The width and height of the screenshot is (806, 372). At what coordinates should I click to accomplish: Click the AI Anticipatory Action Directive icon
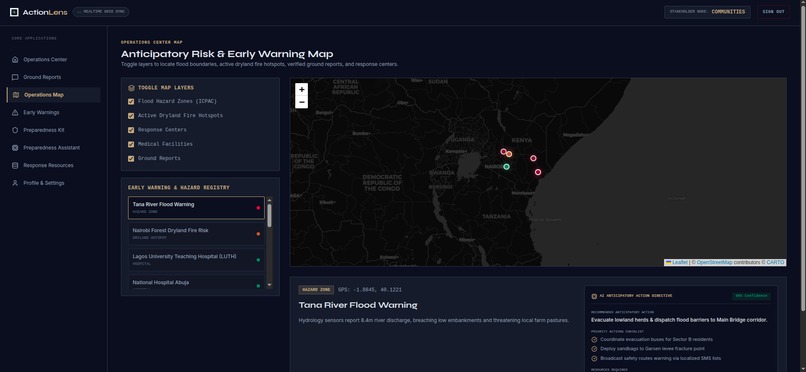coord(594,296)
